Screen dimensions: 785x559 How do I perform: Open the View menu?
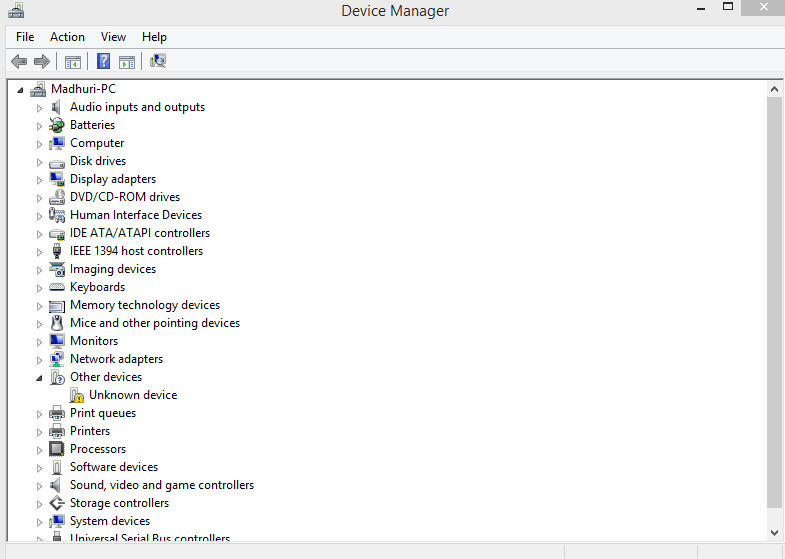pos(113,37)
